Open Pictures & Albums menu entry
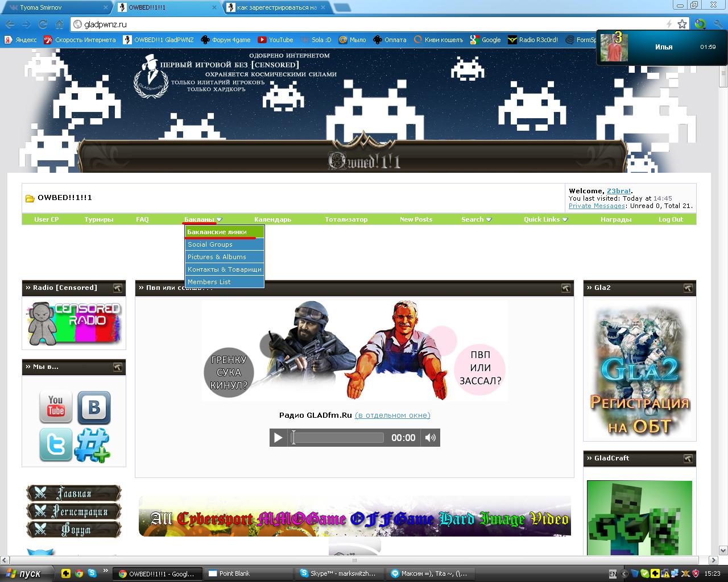 [225, 257]
